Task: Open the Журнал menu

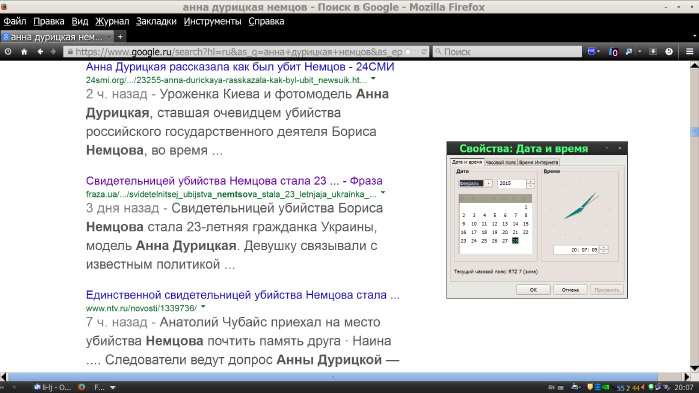Action: pyautogui.click(x=112, y=21)
